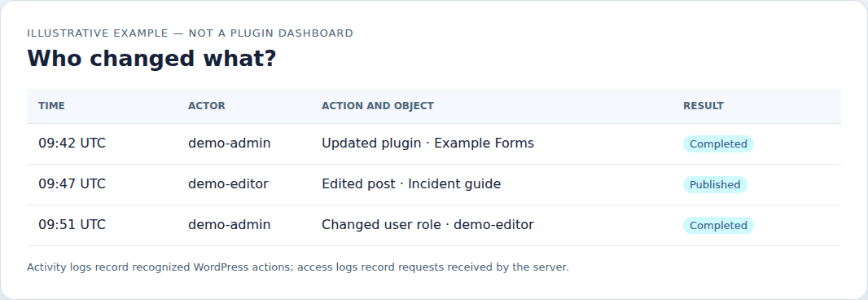Click the 'Illustrative example' subtitle text

point(190,33)
